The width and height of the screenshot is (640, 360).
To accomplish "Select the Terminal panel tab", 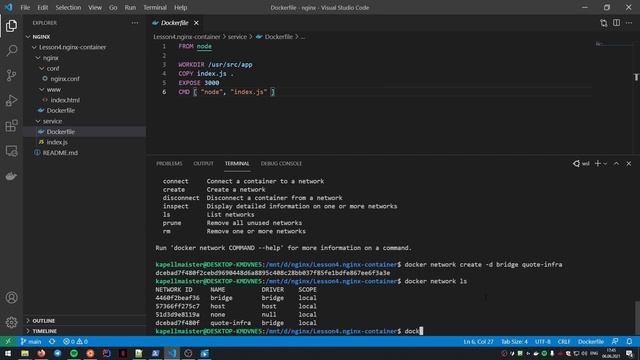I will tap(237, 163).
